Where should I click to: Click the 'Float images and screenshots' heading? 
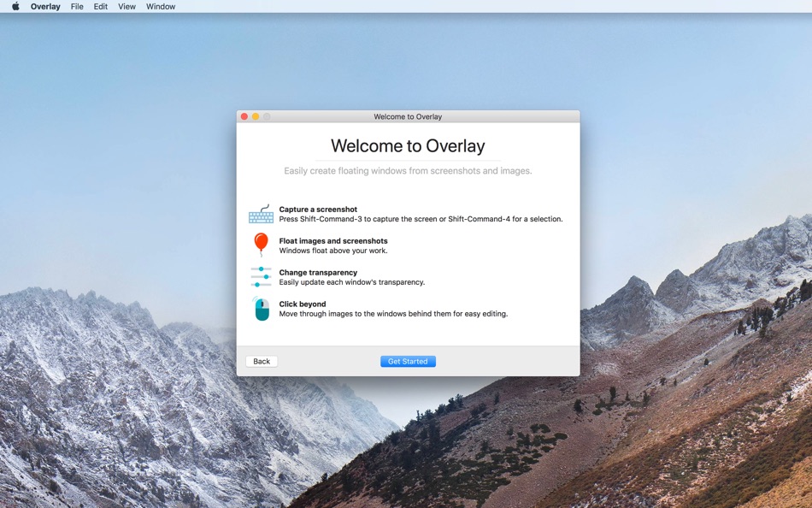pyautogui.click(x=333, y=241)
